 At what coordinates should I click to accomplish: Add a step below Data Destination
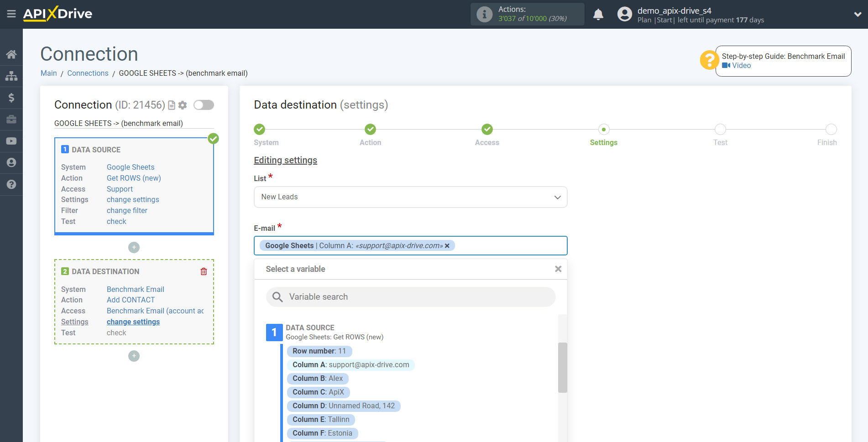(x=134, y=356)
